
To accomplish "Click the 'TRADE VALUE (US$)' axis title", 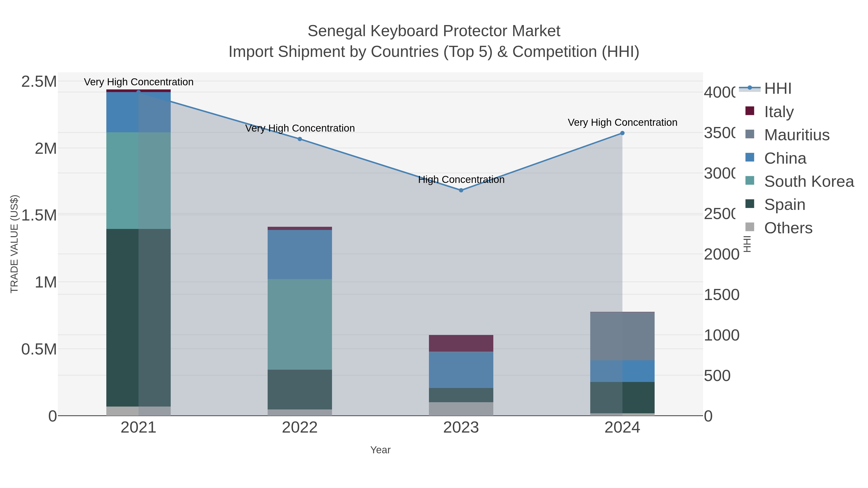I will (14, 244).
